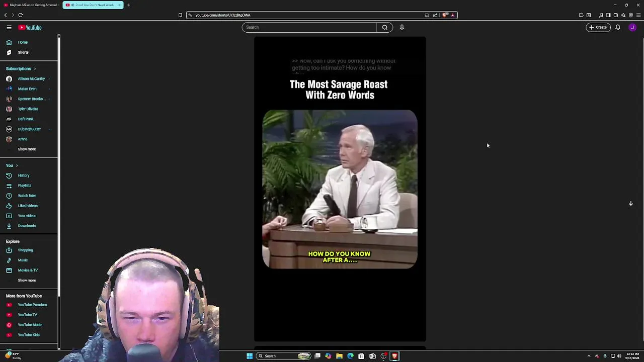Show more subscriptions in the sidebar
644x362 pixels.
pyautogui.click(x=29, y=149)
